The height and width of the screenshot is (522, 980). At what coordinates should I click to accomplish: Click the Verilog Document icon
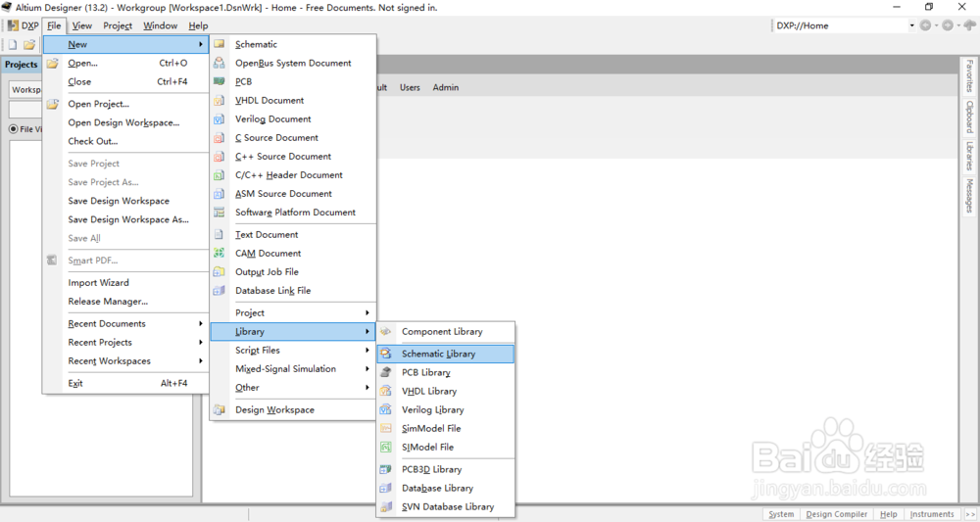(x=219, y=119)
